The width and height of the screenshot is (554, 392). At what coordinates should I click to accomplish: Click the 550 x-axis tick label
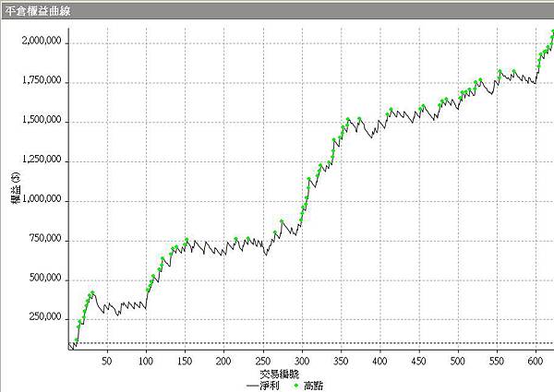[x=497, y=361]
